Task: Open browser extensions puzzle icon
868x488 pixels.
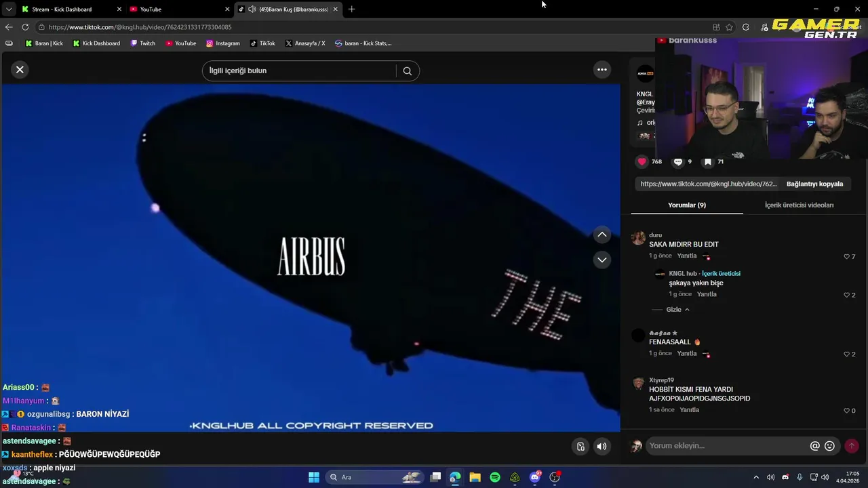Action: coord(746,27)
